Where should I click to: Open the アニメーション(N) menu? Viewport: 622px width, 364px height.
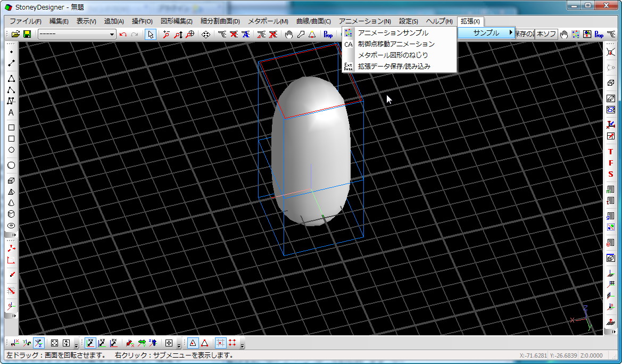tap(364, 21)
